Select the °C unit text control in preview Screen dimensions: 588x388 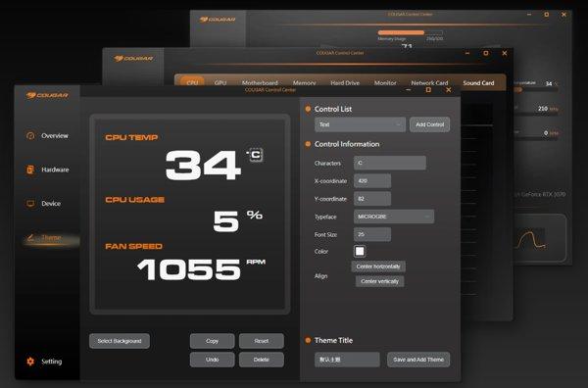(x=256, y=155)
